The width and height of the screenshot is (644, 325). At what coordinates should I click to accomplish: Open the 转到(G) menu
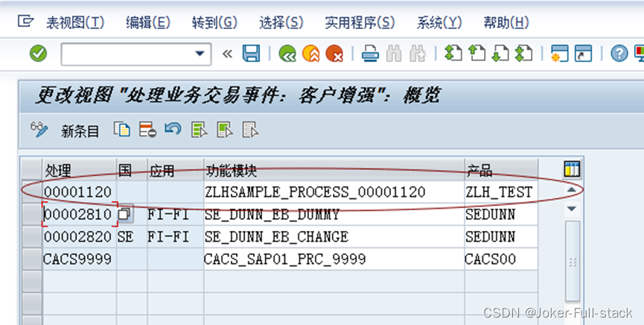(x=214, y=22)
